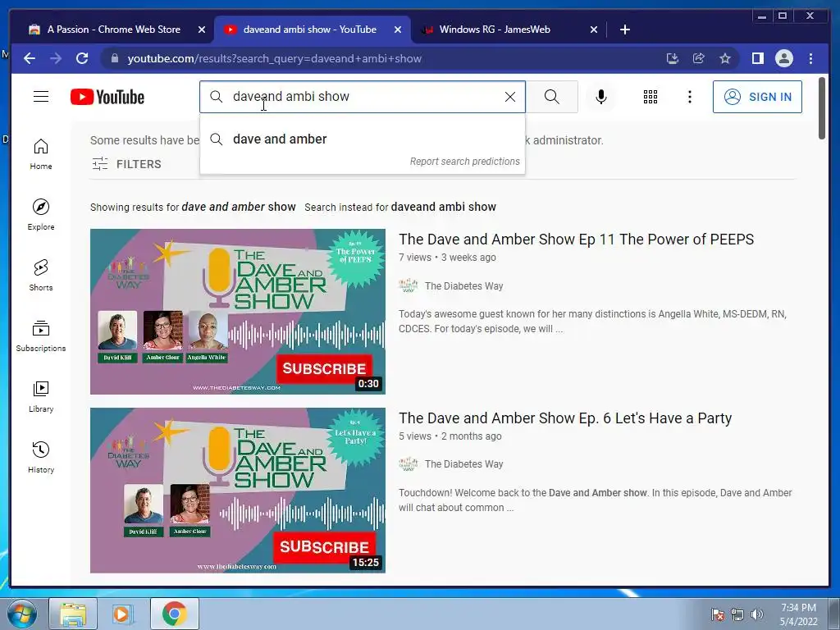Click the install app icon in address bar

tap(673, 58)
